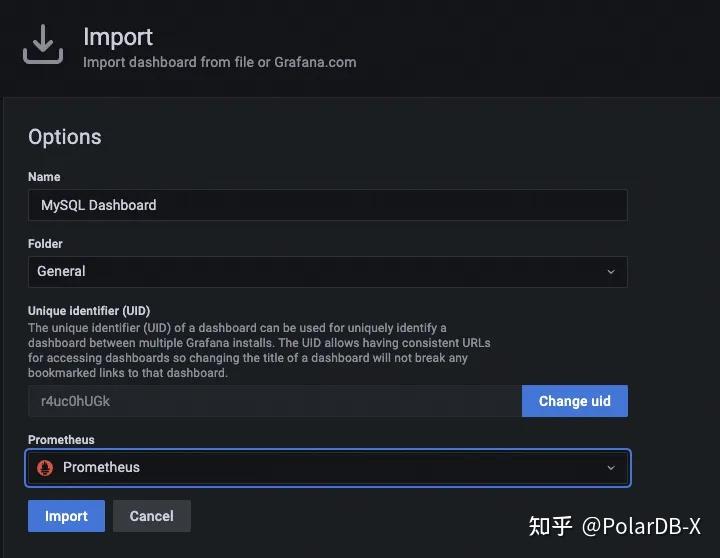Click the Prometheus label above the selector
The image size is (720, 558).
point(61,440)
